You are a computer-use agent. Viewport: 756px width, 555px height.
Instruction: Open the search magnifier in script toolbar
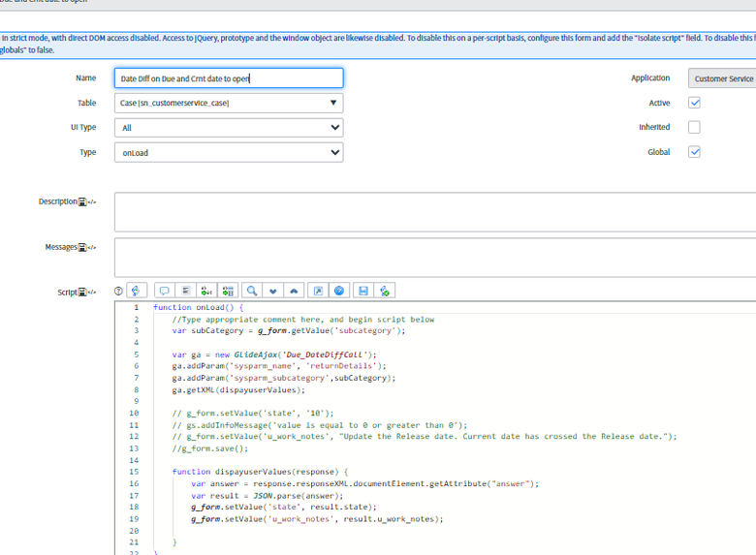click(x=252, y=291)
